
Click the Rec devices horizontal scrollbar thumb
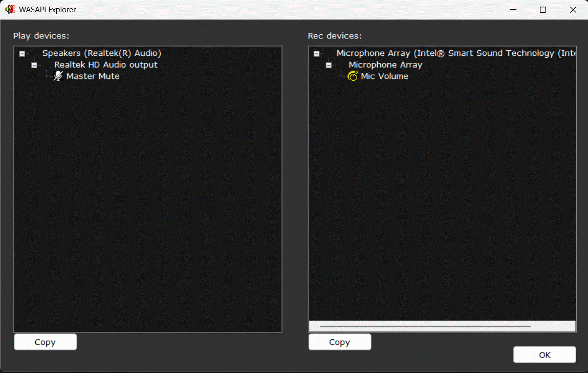click(425, 326)
